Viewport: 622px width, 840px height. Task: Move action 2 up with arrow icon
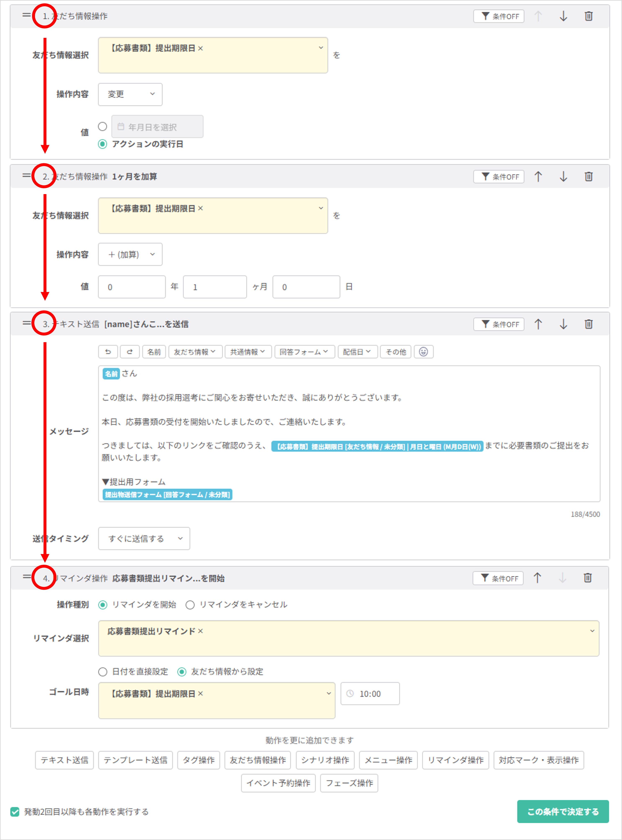(x=538, y=177)
